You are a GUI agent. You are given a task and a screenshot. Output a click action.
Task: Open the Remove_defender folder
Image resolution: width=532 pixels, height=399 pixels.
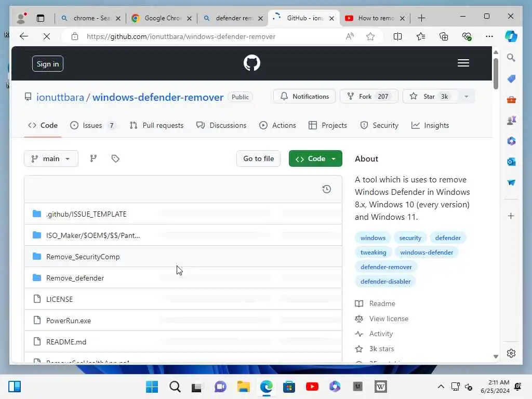coord(75,278)
